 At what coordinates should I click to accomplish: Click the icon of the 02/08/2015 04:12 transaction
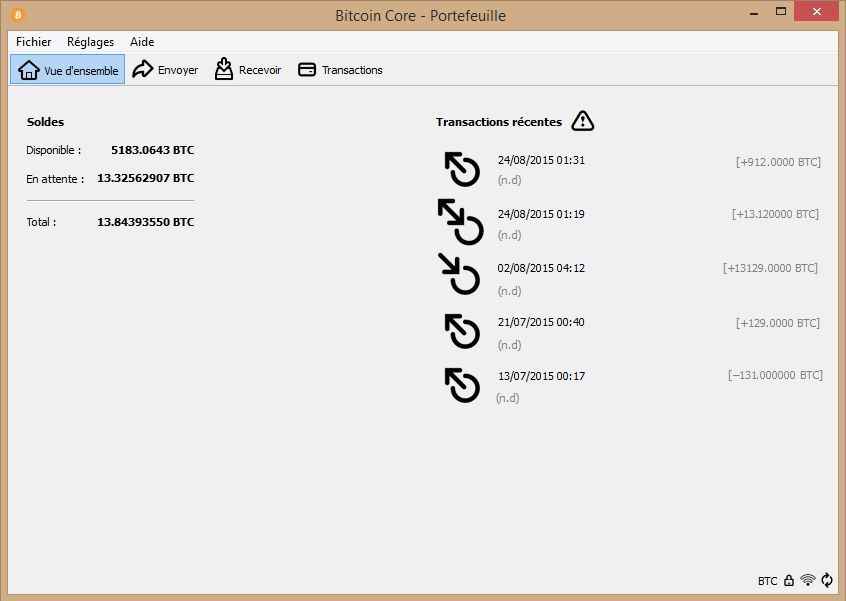(x=460, y=274)
